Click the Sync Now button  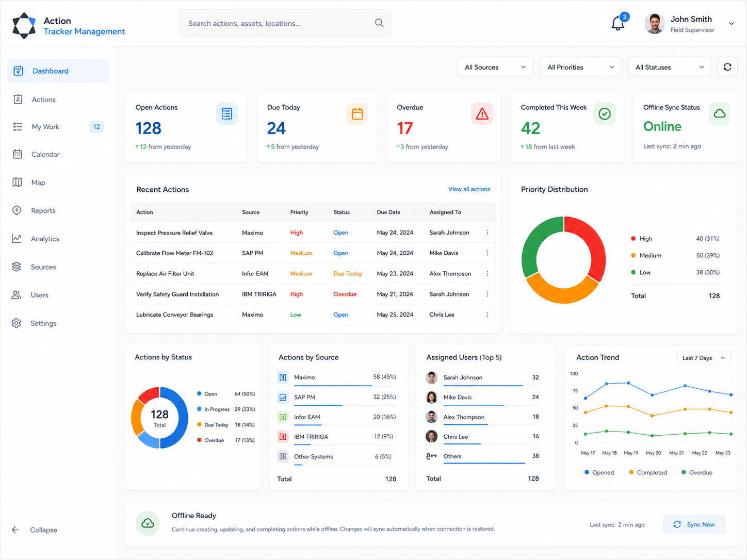694,524
